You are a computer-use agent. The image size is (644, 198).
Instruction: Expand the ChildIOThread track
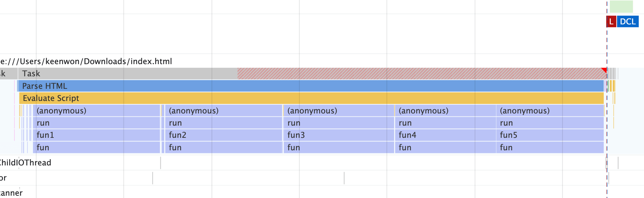(25, 163)
